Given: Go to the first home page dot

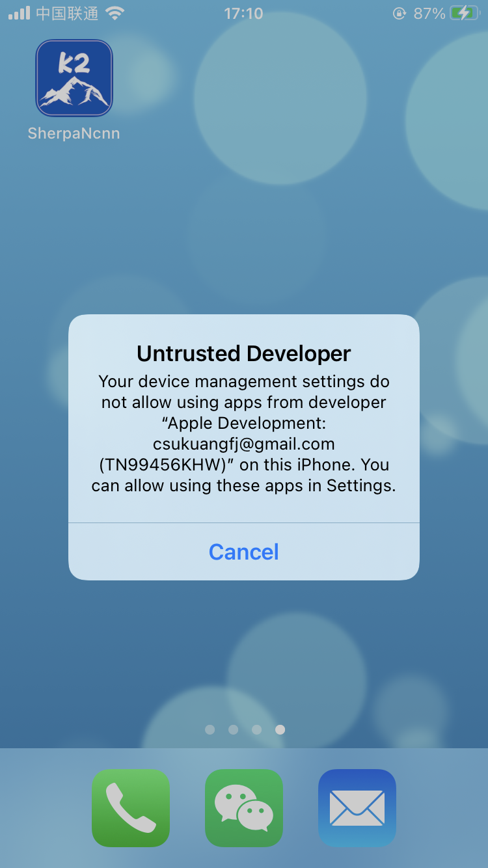Looking at the screenshot, I should click(210, 729).
